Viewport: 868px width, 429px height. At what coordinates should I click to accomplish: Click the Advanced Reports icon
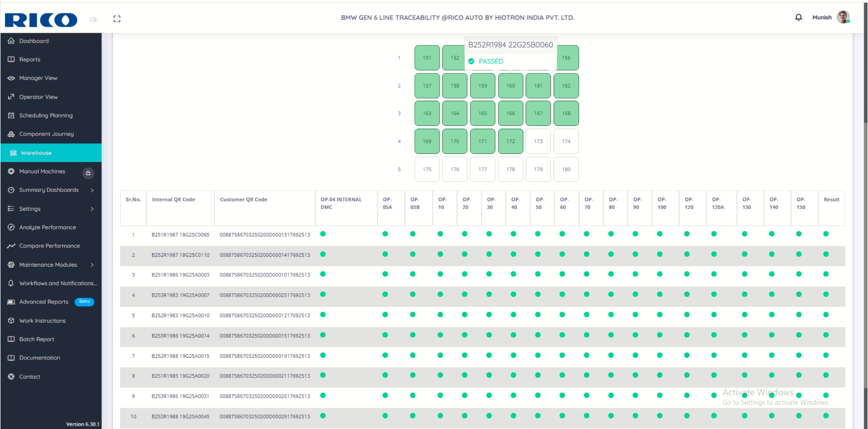[11, 302]
